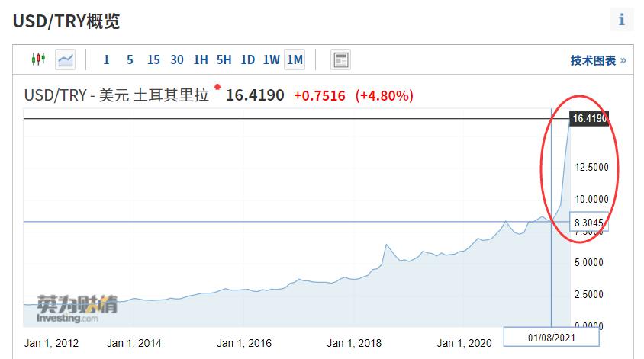
Task: Click the 8.3045 crosshair price label
Action: (589, 222)
